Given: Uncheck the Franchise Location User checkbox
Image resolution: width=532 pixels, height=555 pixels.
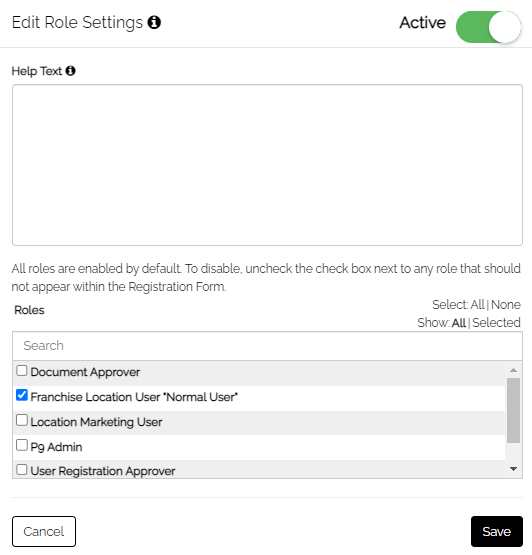Looking at the screenshot, I should (x=22, y=395).
